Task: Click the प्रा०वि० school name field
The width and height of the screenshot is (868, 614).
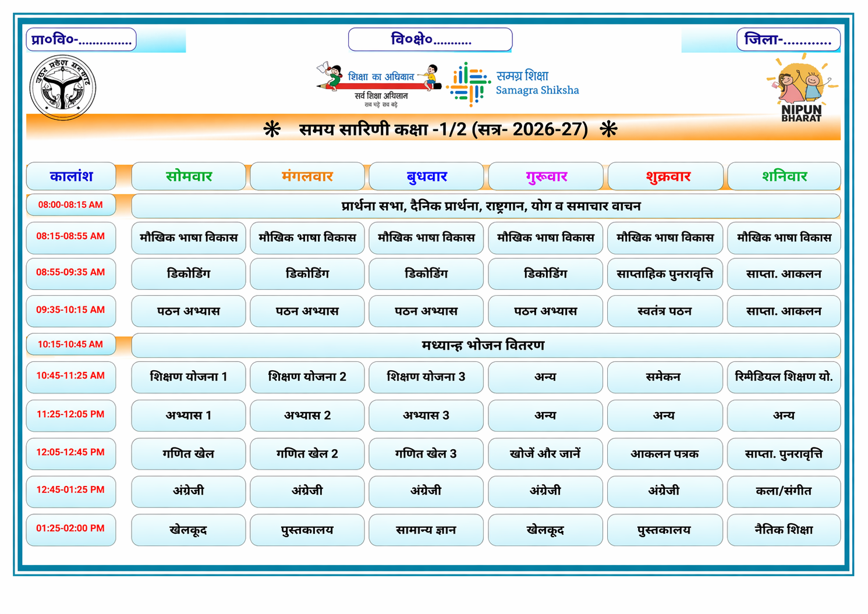Action: (x=82, y=40)
